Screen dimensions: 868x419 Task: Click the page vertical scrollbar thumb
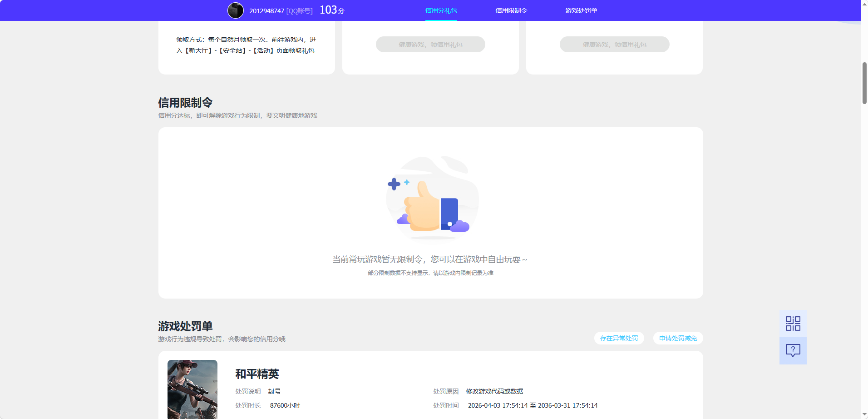click(x=864, y=83)
